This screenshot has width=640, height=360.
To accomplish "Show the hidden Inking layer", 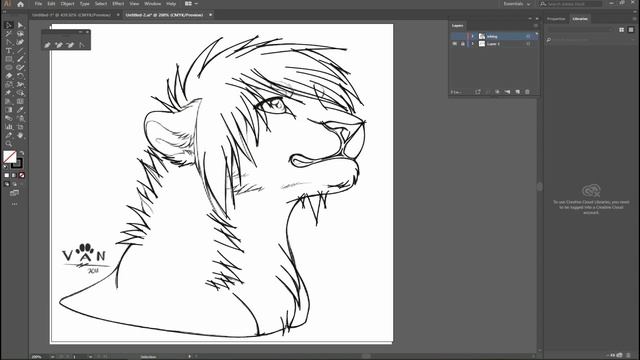I will 455,36.
